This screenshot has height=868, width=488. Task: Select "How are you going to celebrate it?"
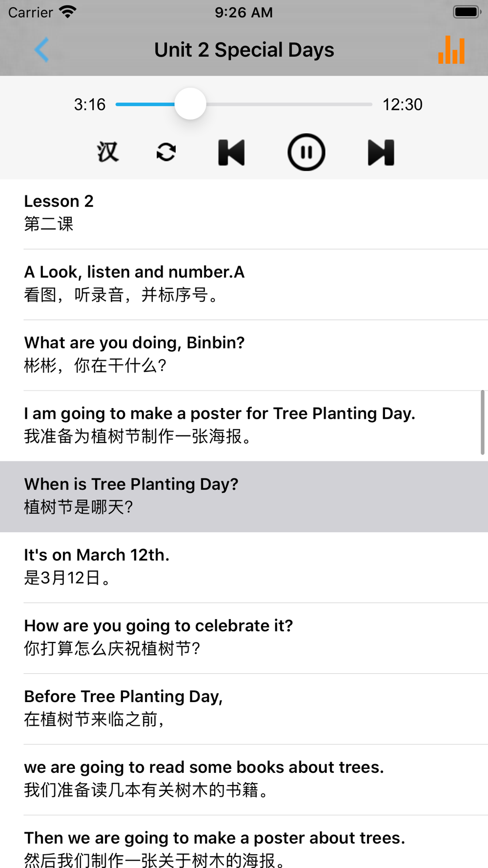pos(244,638)
